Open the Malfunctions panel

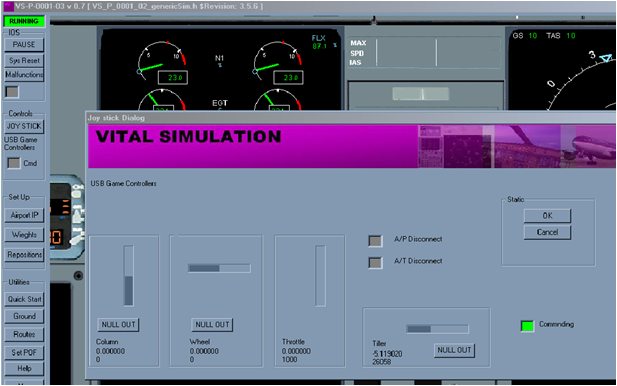point(24,75)
